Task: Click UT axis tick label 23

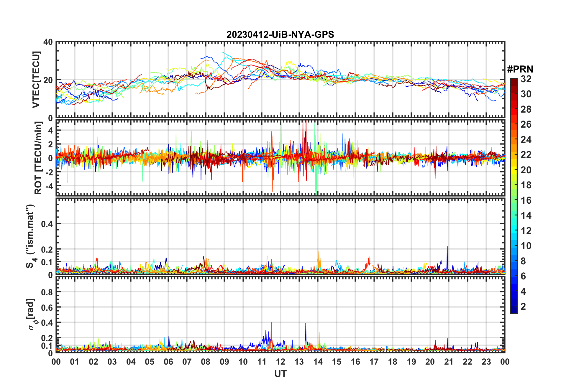Action: click(486, 362)
